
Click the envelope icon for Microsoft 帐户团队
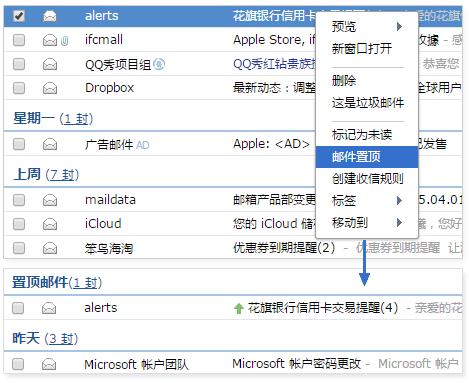pos(49,364)
